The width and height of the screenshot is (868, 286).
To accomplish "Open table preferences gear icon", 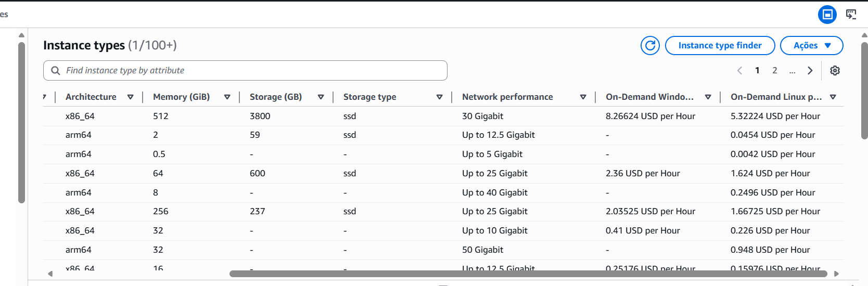I will [835, 71].
